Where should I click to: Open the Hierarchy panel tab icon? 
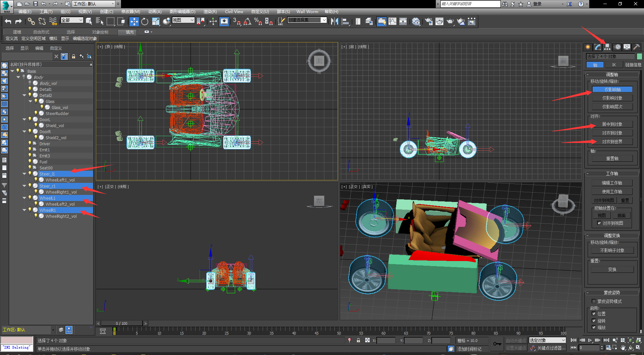(x=607, y=47)
